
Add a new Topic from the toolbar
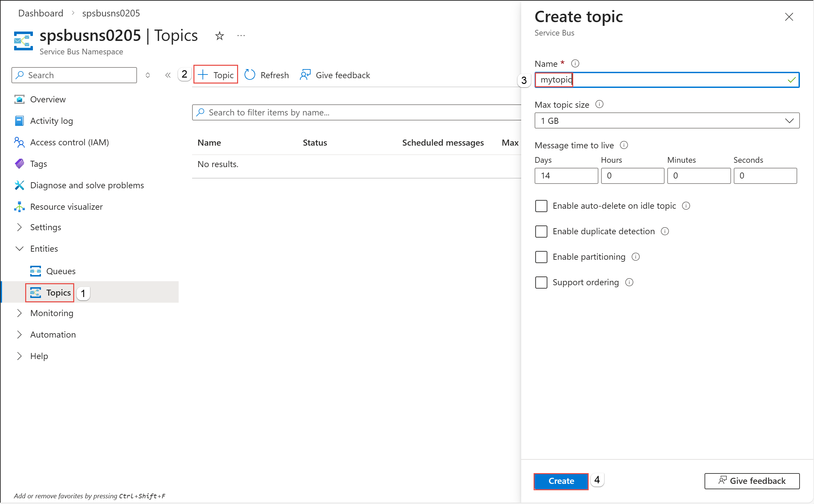216,74
